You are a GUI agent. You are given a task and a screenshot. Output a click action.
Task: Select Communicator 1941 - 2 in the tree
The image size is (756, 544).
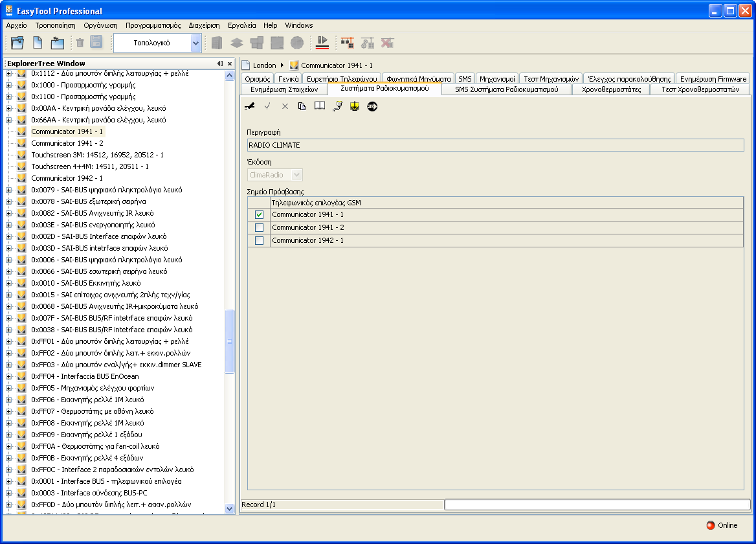67,143
